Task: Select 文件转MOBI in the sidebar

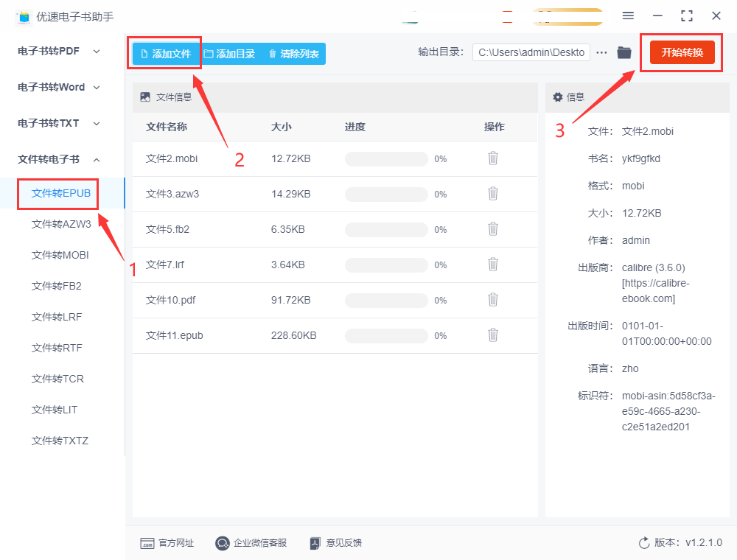Action: point(60,255)
